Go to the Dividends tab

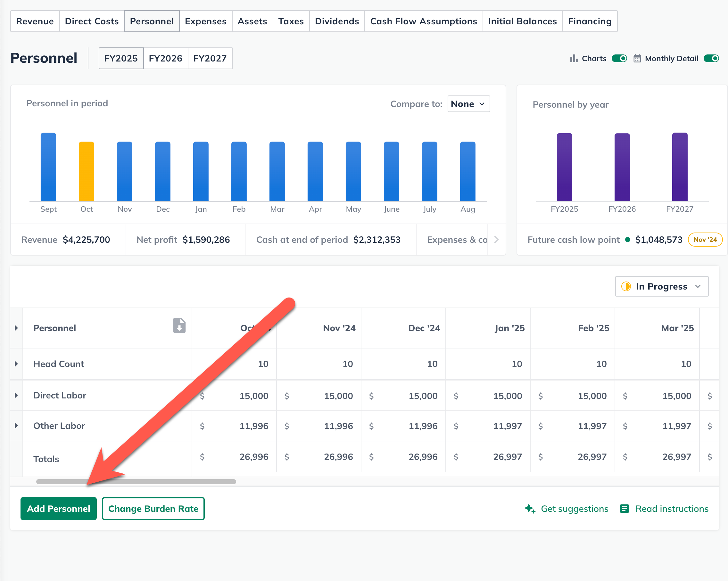coord(337,21)
